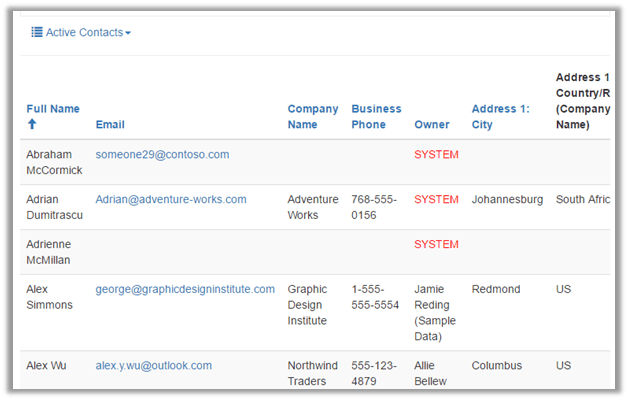The height and width of the screenshot is (400, 628).
Task: Sort by Owner column header
Action: coord(432,125)
